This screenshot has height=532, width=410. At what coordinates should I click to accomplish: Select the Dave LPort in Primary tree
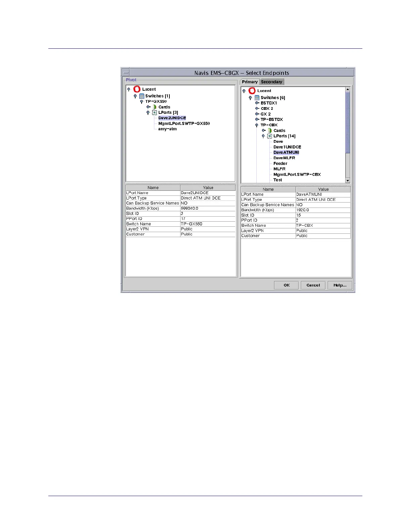coord(278,141)
